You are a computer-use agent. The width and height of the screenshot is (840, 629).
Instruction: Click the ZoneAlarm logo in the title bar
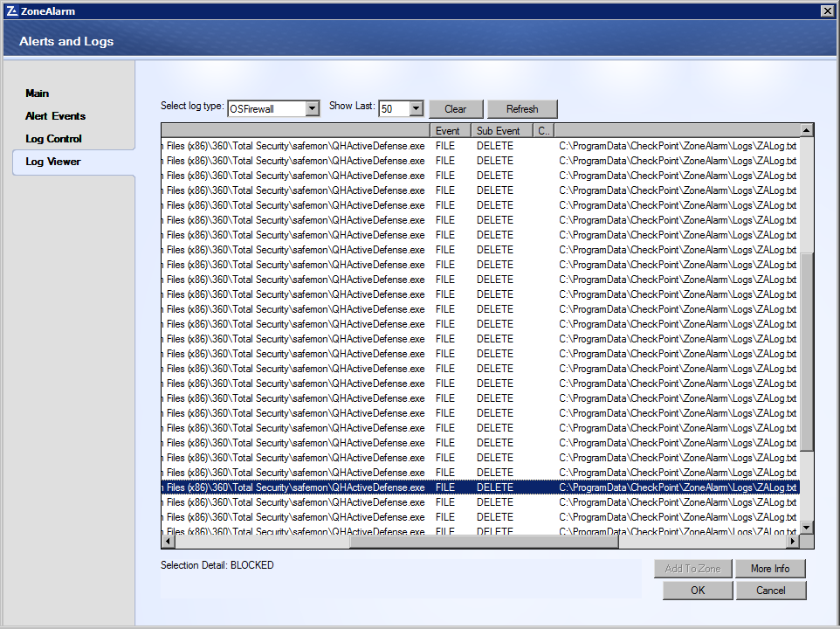[11, 10]
